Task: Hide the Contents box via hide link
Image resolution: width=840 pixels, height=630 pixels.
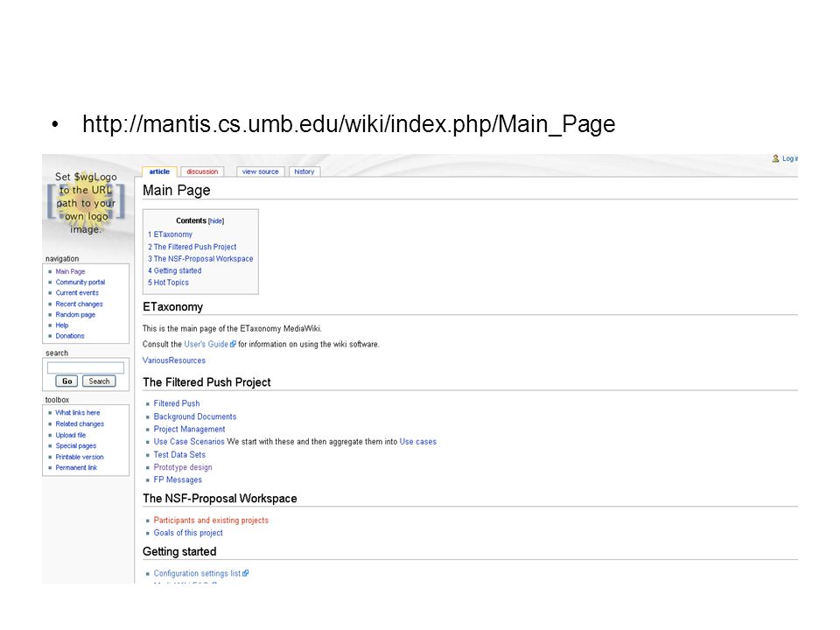Action: 216,221
